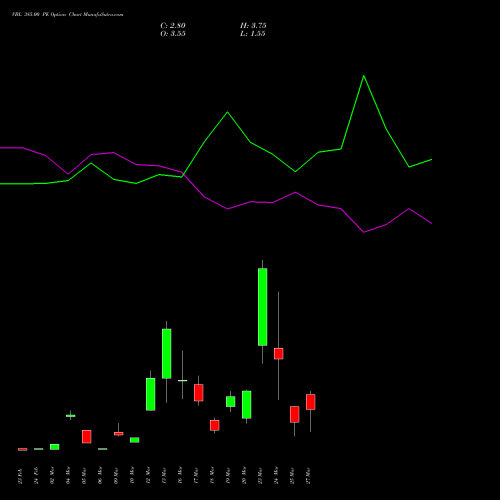This screenshot has width=500, height=500.
Task: Click the 23 Mar date label
Action: pyautogui.click(x=260, y=476)
